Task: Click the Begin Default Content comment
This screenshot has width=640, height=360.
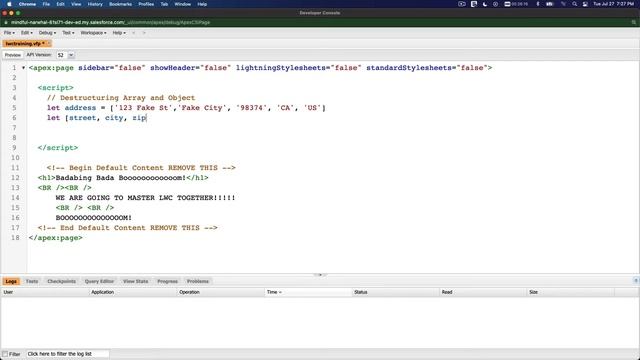Action: 141,168
